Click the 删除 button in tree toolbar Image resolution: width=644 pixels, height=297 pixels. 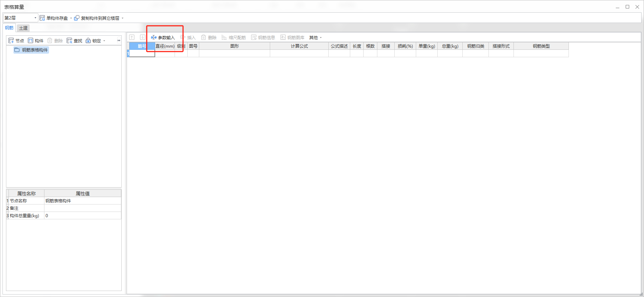[x=55, y=41]
